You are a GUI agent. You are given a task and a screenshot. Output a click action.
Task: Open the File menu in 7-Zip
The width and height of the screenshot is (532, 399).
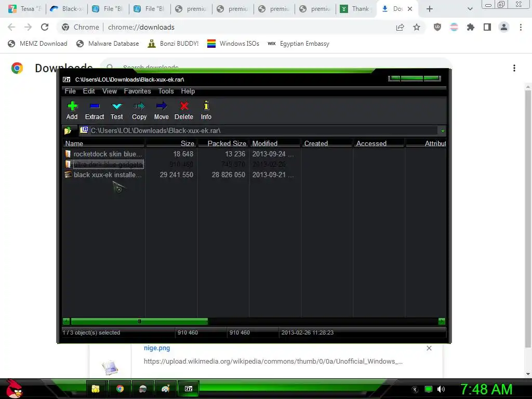(70, 91)
